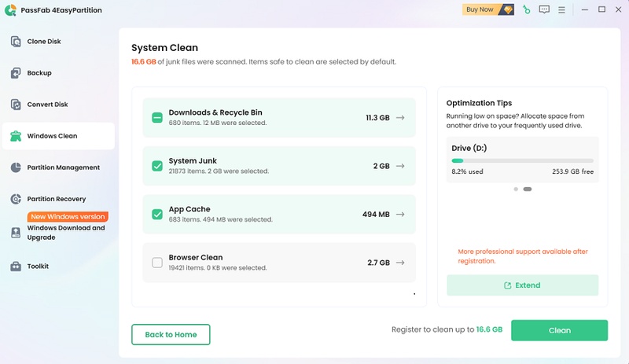Image resolution: width=629 pixels, height=364 pixels.
Task: Click the Buy Now button
Action: point(487,9)
